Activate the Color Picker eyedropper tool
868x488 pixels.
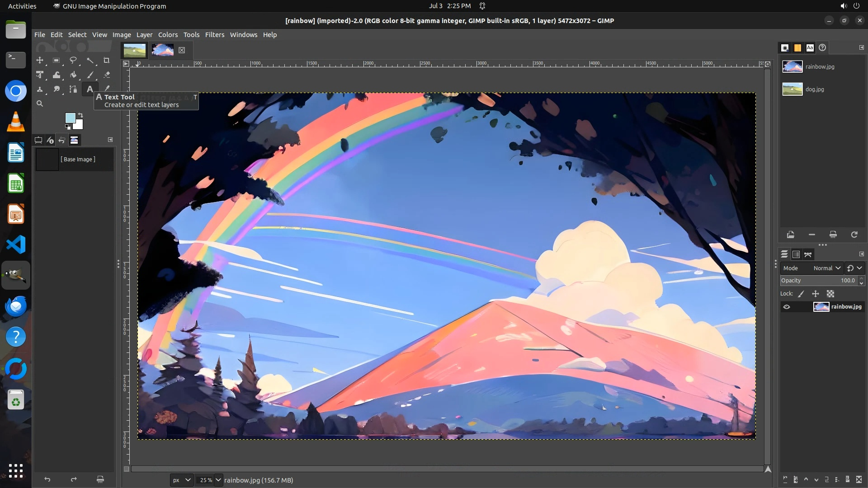coord(107,89)
